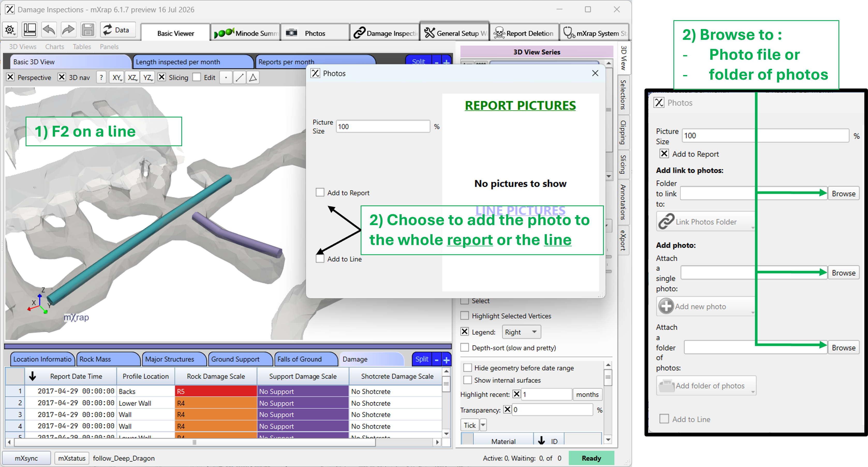Click Browse for folder of photos

coord(843,347)
